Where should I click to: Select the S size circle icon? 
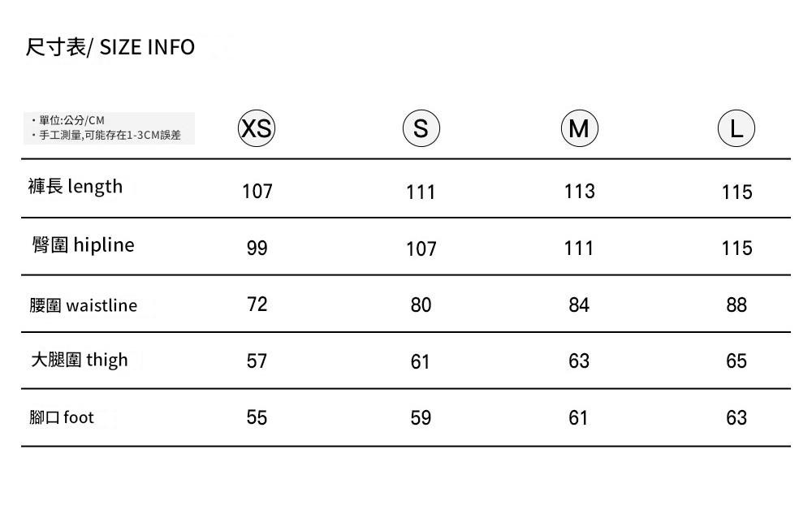pos(421,128)
